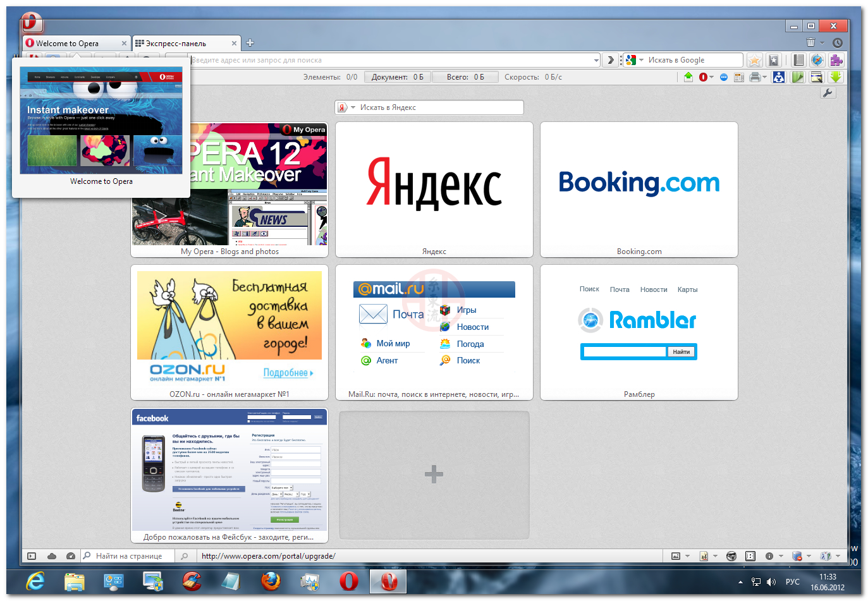Open OZON.ru speed dial tile
Screen dimensions: 868x601
pyautogui.click(x=229, y=332)
